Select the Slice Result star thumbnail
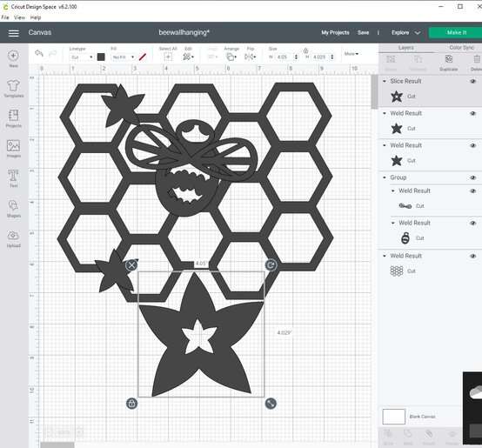The height and width of the screenshot is (448, 482). [x=397, y=97]
